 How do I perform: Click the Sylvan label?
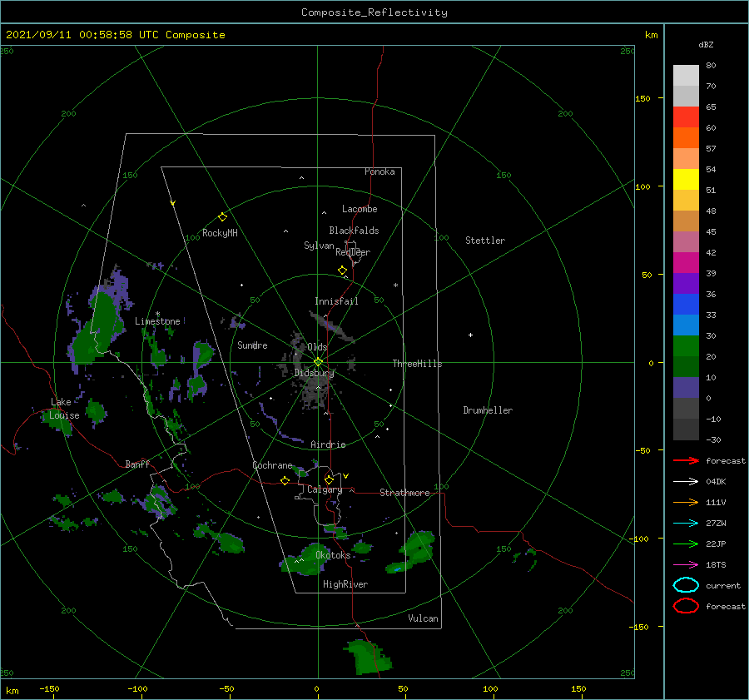(x=319, y=246)
